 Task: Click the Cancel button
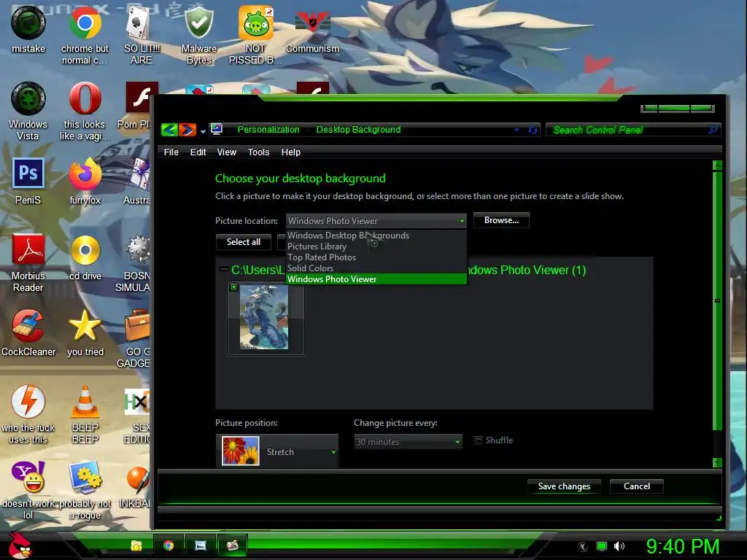(x=636, y=486)
